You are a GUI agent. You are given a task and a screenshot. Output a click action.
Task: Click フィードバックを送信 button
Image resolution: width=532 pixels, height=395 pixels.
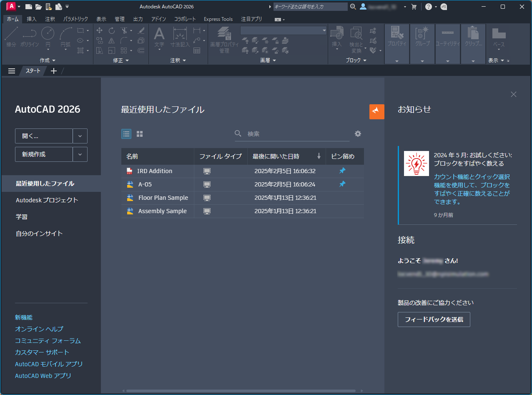tap(434, 320)
